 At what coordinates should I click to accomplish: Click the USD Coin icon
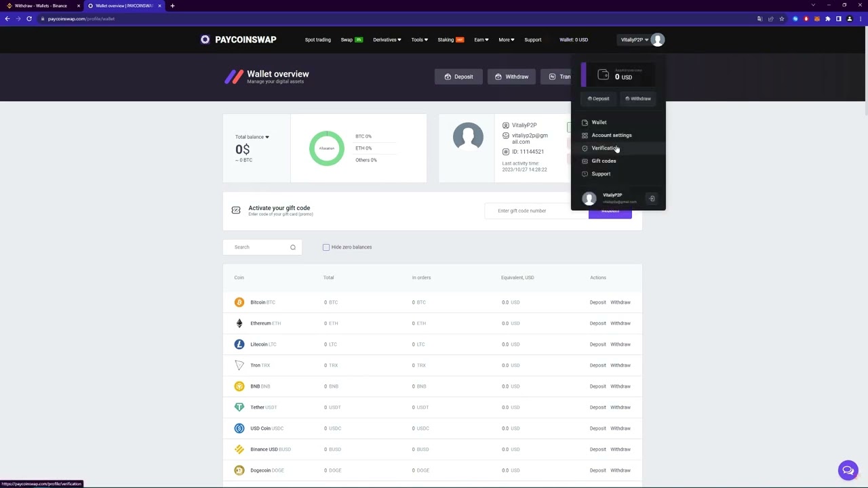[239, 428]
